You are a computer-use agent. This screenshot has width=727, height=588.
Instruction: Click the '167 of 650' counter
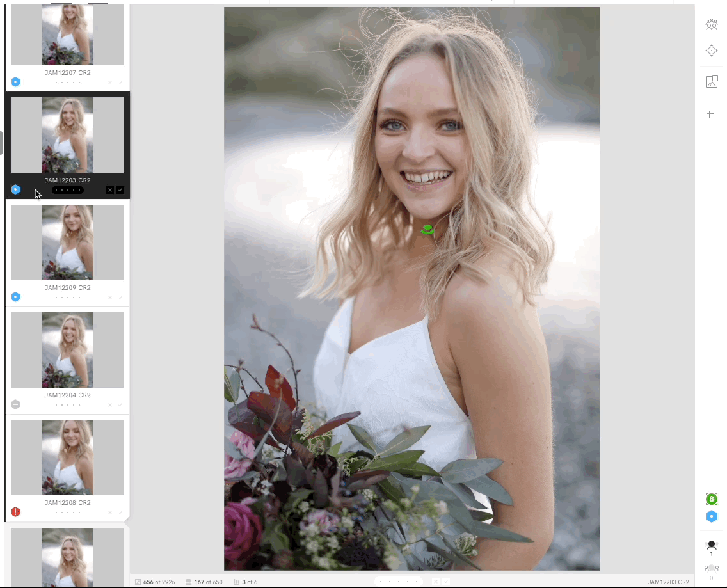208,582
